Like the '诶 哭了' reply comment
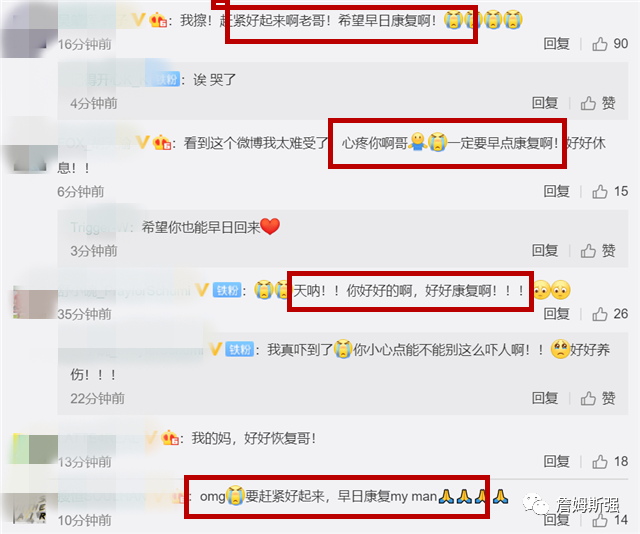640x534 pixels. point(598,103)
